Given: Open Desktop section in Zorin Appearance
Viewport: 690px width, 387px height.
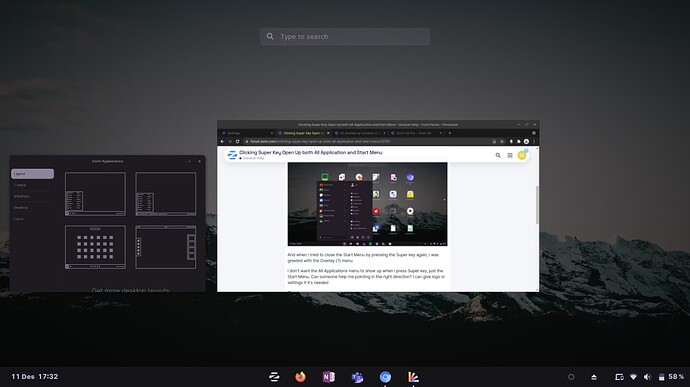Looking at the screenshot, I should point(33,207).
